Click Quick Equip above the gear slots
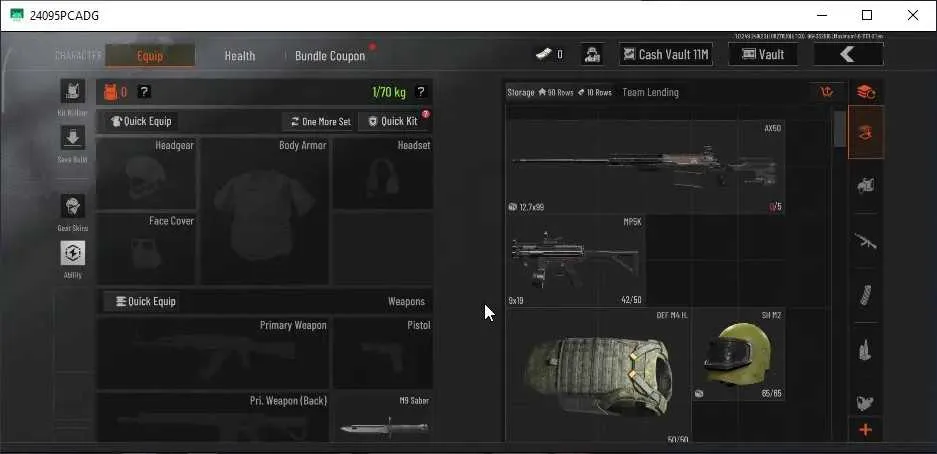The width and height of the screenshot is (937, 454). (142, 121)
